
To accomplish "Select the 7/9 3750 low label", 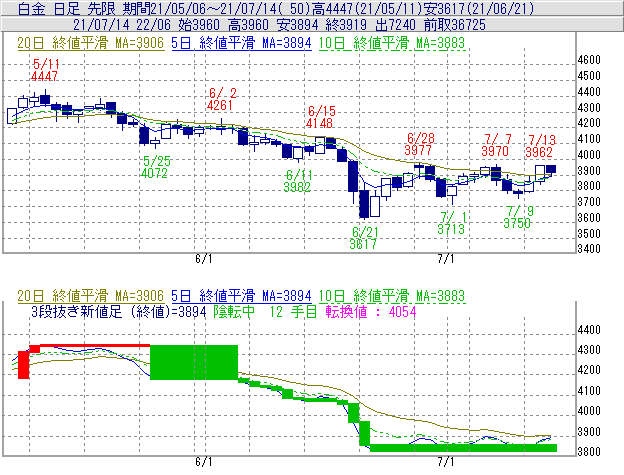I will 518,217.
